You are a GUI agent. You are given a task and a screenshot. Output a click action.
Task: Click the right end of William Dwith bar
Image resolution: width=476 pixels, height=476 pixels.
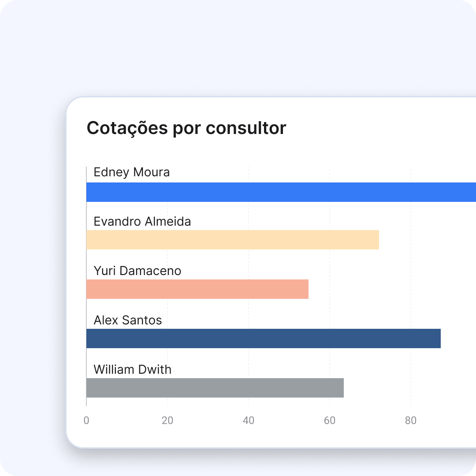[342, 388]
